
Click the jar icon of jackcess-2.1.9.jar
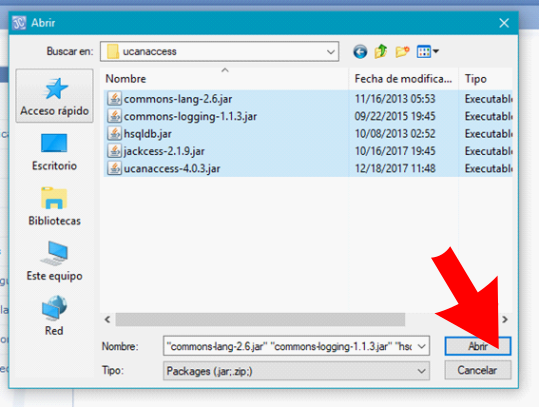tap(114, 151)
